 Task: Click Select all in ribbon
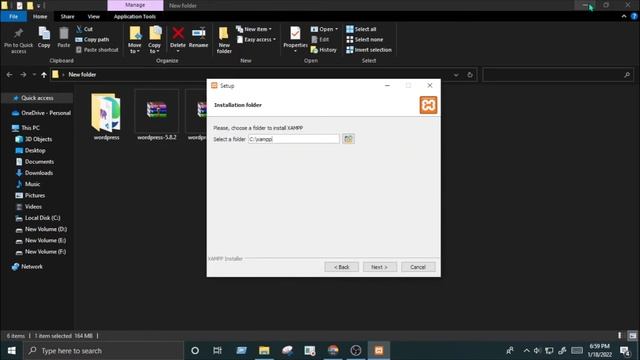(x=361, y=29)
